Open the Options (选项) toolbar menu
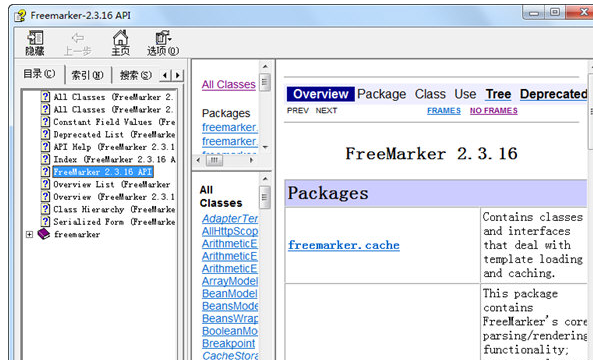The height and width of the screenshot is (360, 593). (x=163, y=43)
